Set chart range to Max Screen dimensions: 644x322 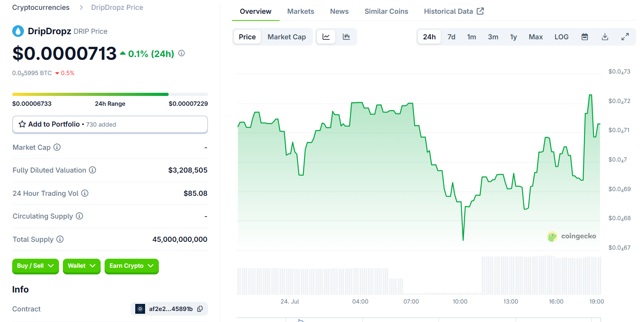click(x=535, y=37)
